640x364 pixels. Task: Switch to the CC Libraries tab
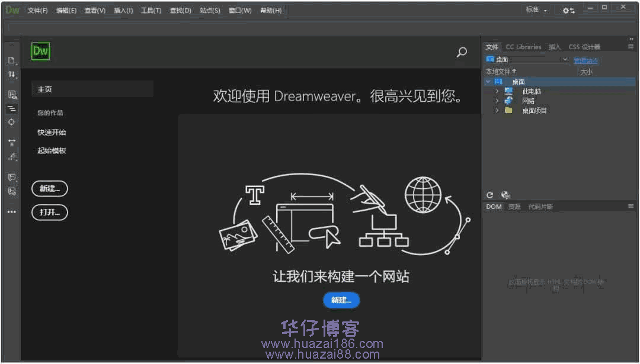(523, 47)
